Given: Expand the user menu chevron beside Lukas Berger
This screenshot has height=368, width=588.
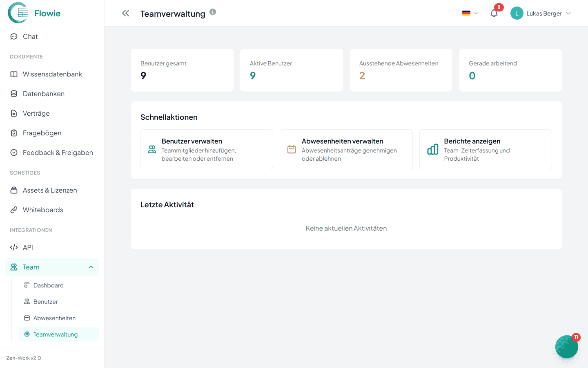Looking at the screenshot, I should pos(568,13).
